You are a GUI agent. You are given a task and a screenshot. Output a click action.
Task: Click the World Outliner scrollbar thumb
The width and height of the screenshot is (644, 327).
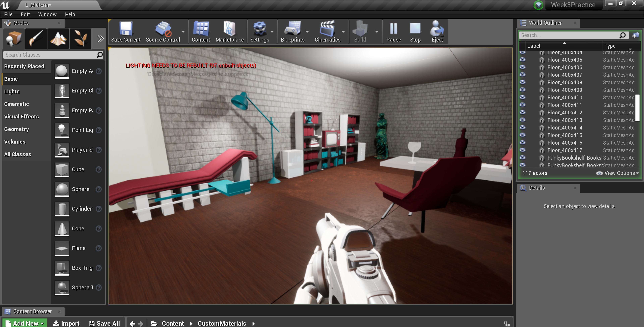[637, 108]
